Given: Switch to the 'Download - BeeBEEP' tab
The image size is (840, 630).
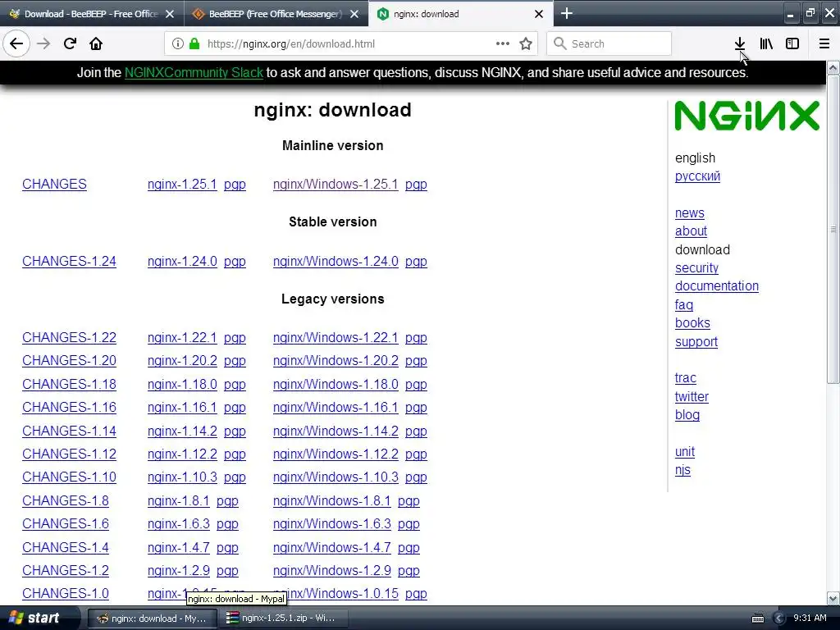Looking at the screenshot, I should tap(91, 14).
